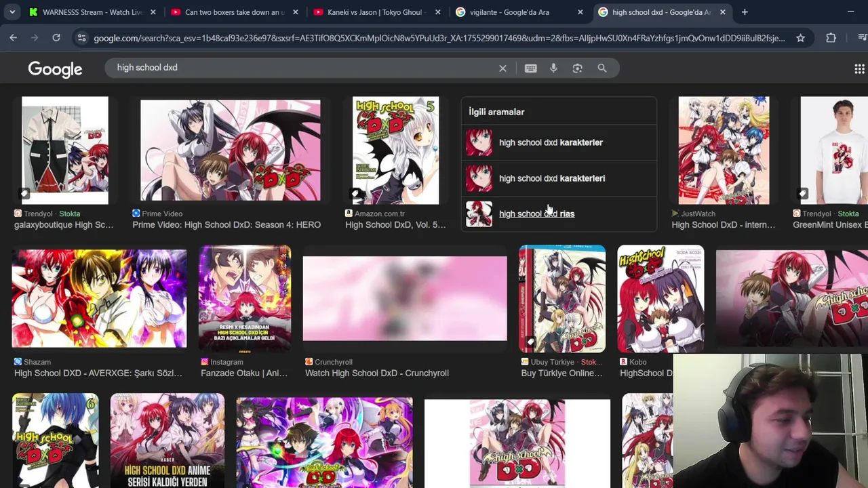The image size is (868, 488).
Task: Clear the search query with X
Action: coord(502,68)
